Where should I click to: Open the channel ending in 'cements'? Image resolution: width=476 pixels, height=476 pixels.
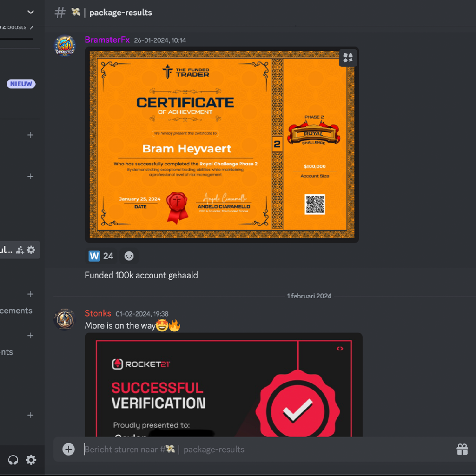16,311
